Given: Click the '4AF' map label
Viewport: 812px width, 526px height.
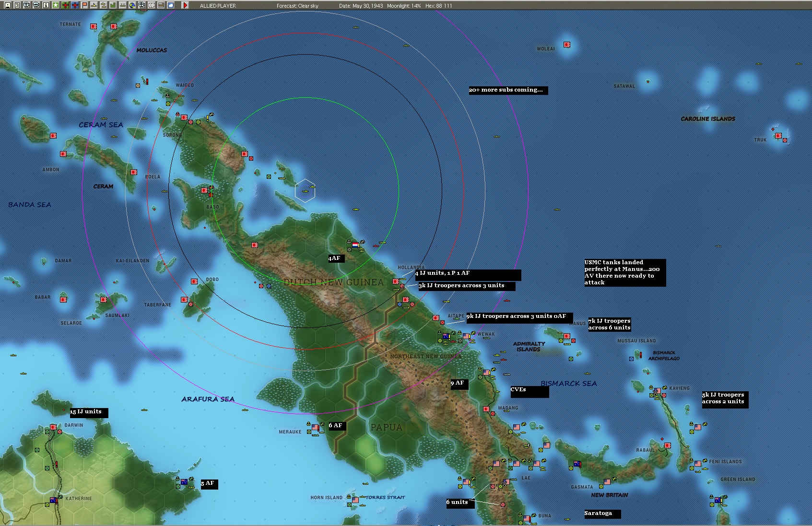Looking at the screenshot, I should (x=336, y=259).
